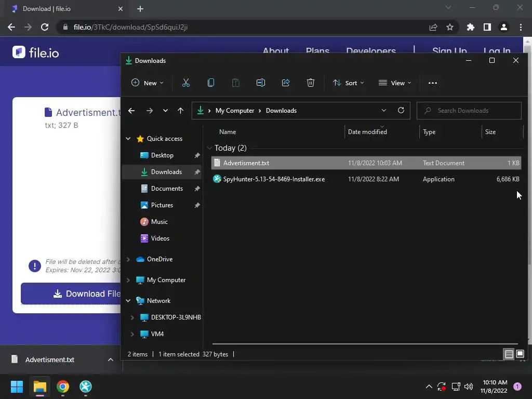The image size is (532, 399).
Task: Open the Chrome profile avatar
Action: (504, 27)
